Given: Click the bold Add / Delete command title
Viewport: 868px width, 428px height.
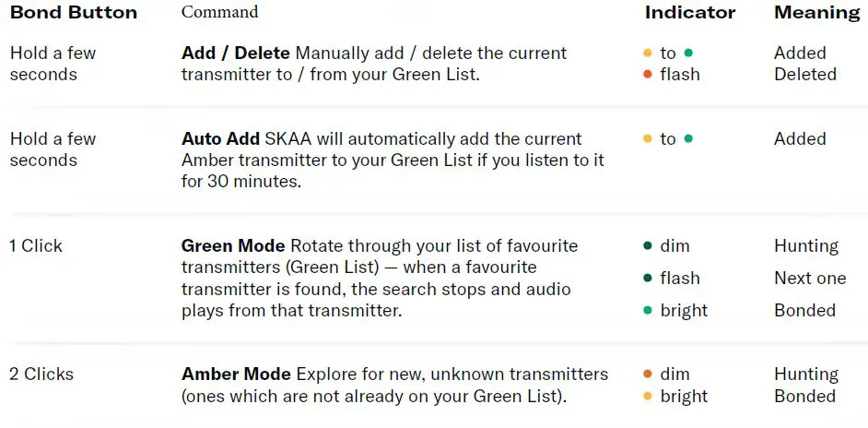Looking at the screenshot, I should [x=235, y=53].
